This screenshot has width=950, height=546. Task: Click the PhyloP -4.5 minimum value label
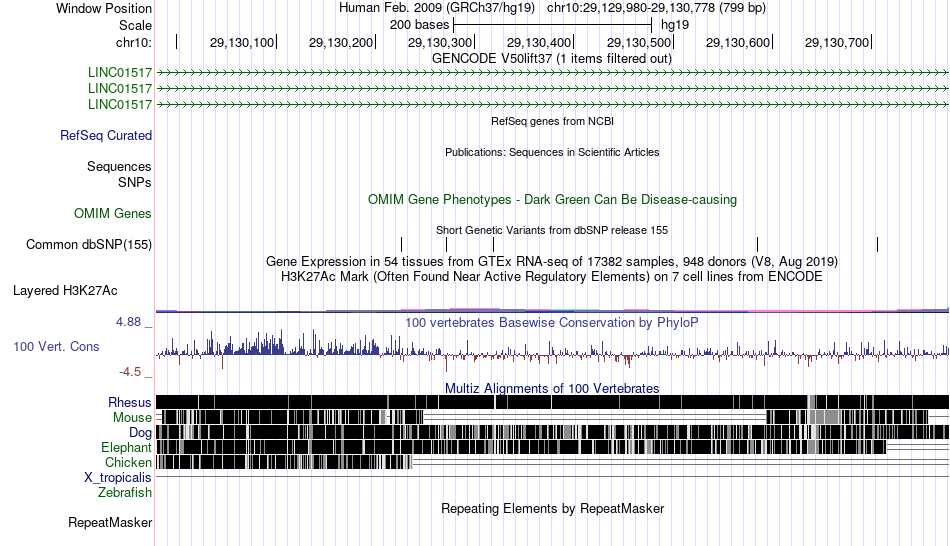(x=130, y=371)
